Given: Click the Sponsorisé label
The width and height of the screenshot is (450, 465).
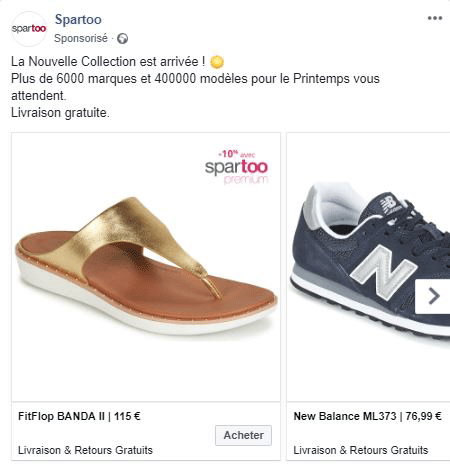Looking at the screenshot, I should (x=81, y=38).
